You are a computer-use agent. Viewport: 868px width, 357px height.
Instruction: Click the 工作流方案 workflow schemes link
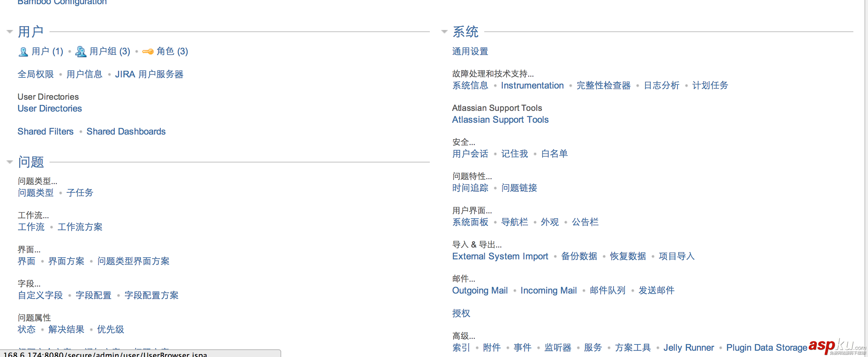click(80, 227)
